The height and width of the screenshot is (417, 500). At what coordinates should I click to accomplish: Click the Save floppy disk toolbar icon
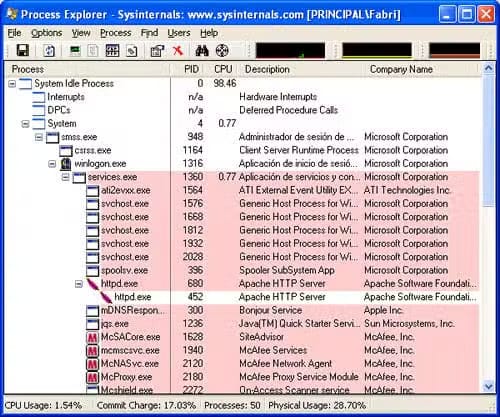(23, 51)
